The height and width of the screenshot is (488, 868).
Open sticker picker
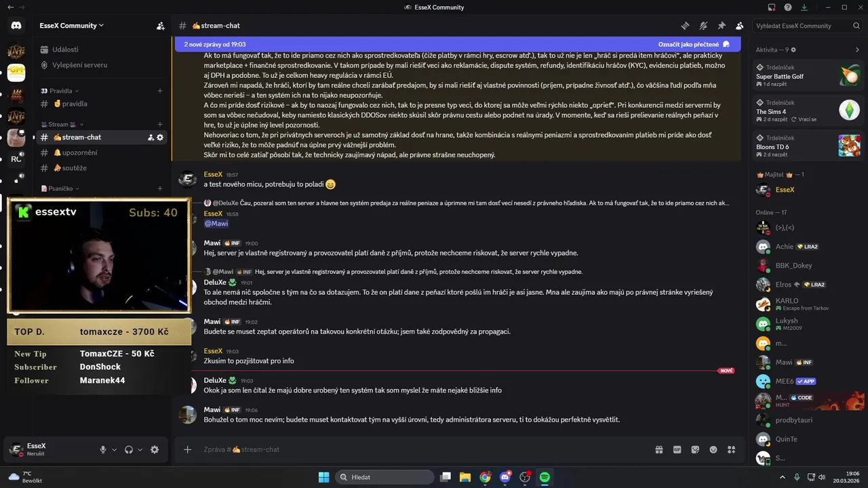[x=695, y=449]
